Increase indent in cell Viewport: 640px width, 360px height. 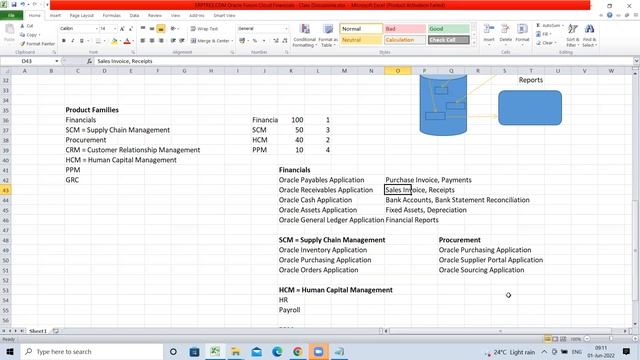pyautogui.click(x=182, y=41)
